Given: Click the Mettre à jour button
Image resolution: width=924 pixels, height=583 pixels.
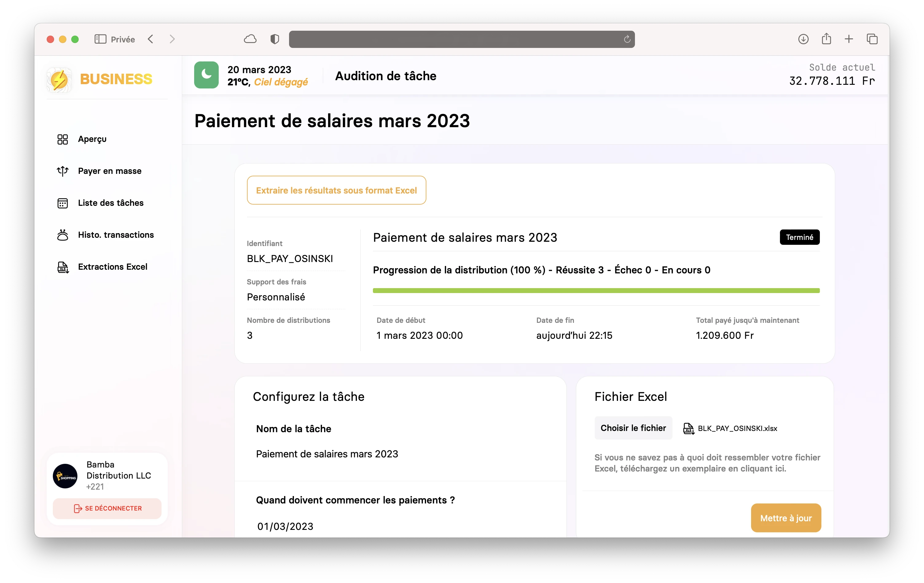Looking at the screenshot, I should pyautogui.click(x=786, y=518).
